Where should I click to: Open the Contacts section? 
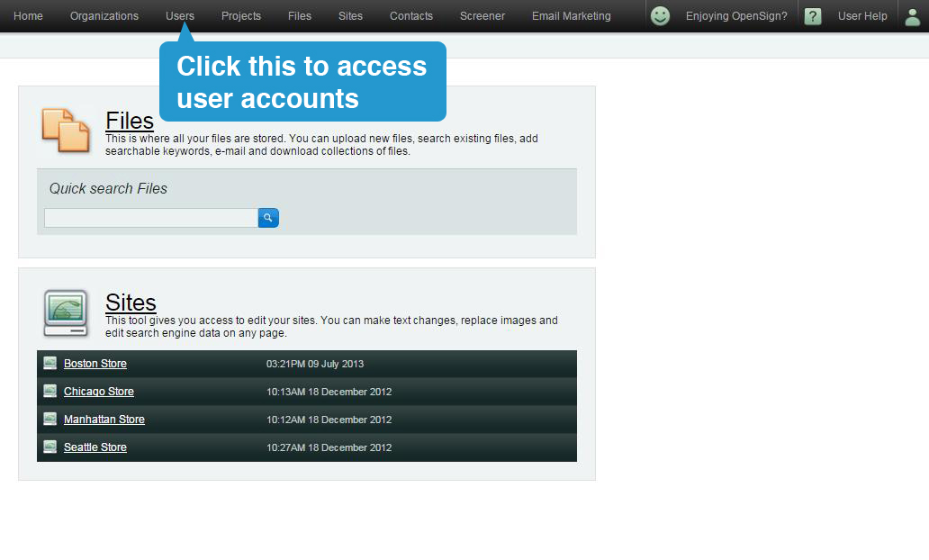point(410,15)
